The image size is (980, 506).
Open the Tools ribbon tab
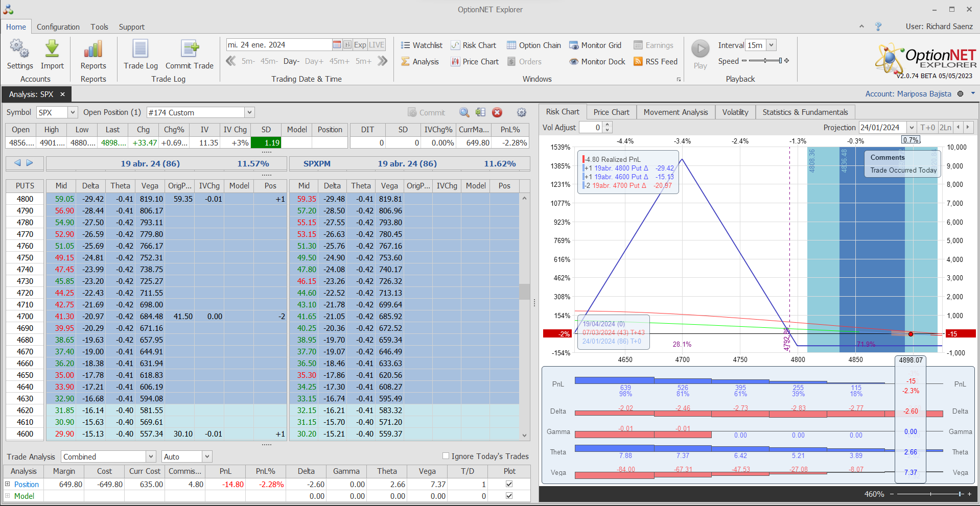(x=100, y=27)
